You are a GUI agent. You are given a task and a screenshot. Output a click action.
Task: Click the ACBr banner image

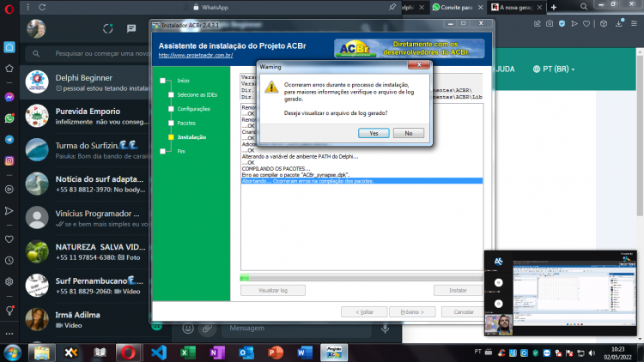409,48
